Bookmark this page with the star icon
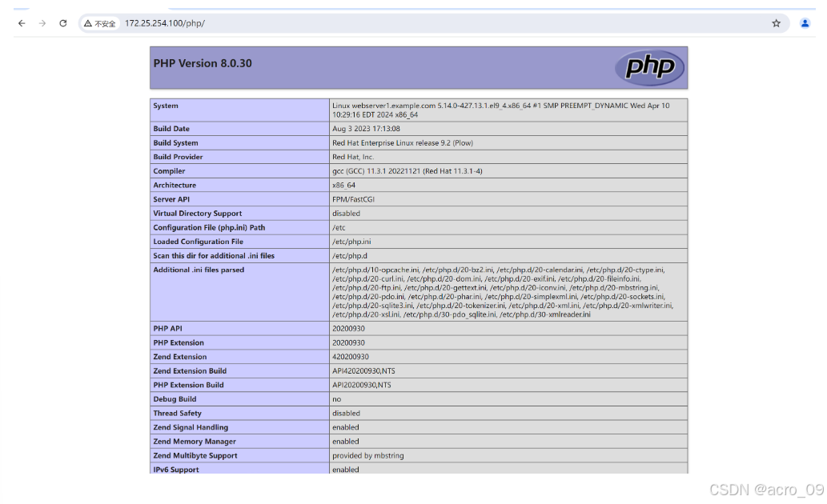Image resolution: width=827 pixels, height=504 pixels. (776, 23)
